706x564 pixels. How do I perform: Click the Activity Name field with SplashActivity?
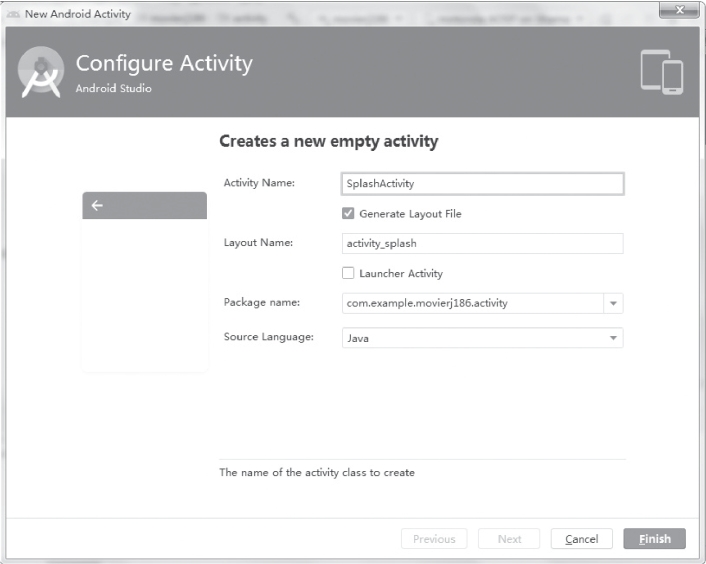click(x=482, y=184)
